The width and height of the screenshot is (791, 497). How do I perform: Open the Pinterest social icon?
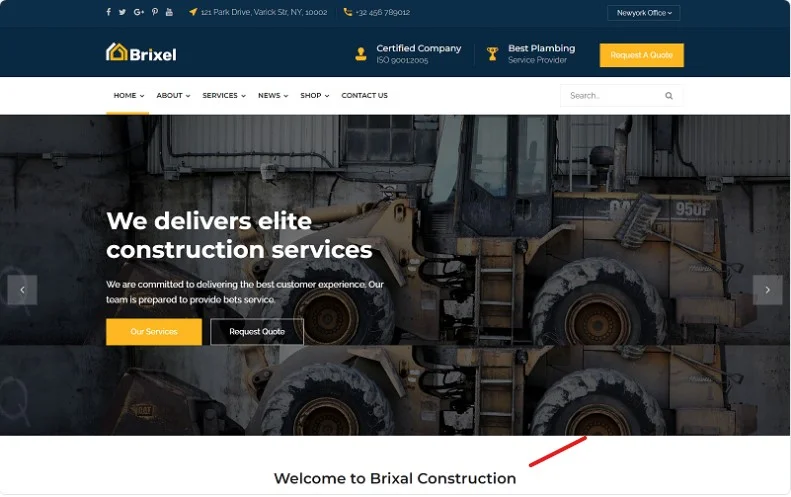coord(155,12)
